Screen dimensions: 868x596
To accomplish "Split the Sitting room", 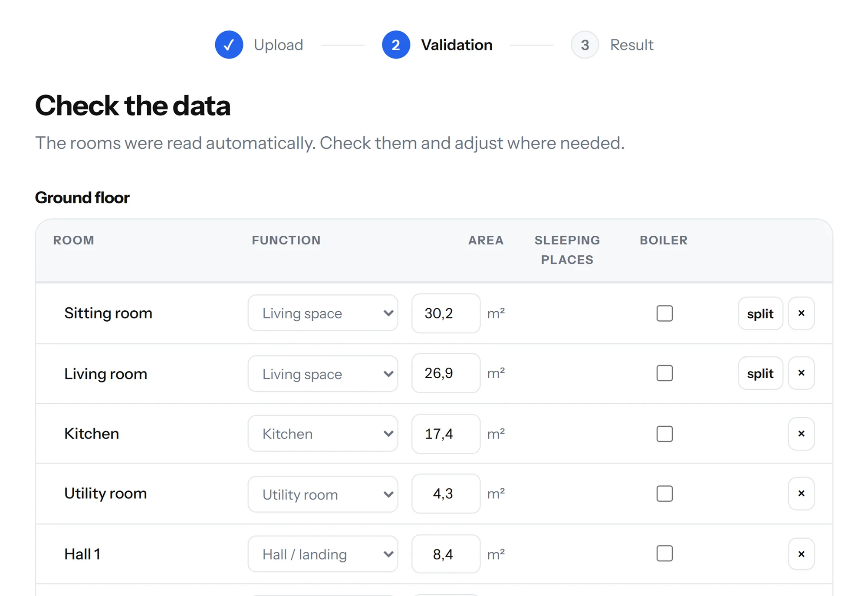I will coord(760,313).
